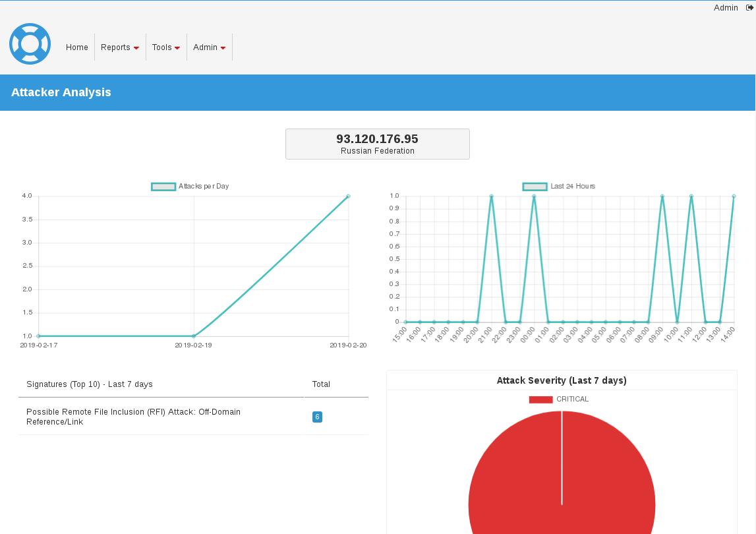Click the Russian Federation country label
756x534 pixels.
(x=378, y=151)
